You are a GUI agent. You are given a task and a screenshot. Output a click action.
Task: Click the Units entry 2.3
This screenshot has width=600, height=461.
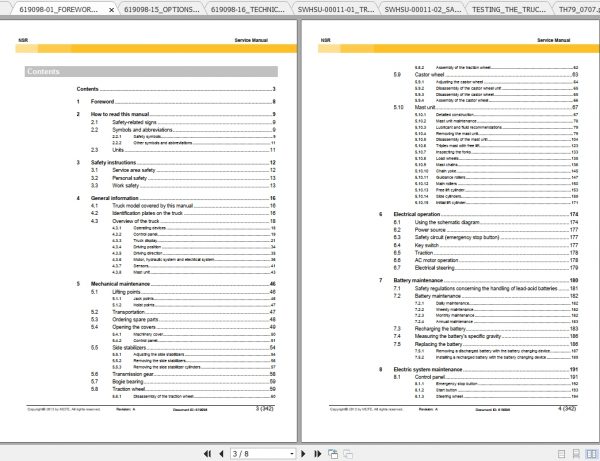point(183,150)
